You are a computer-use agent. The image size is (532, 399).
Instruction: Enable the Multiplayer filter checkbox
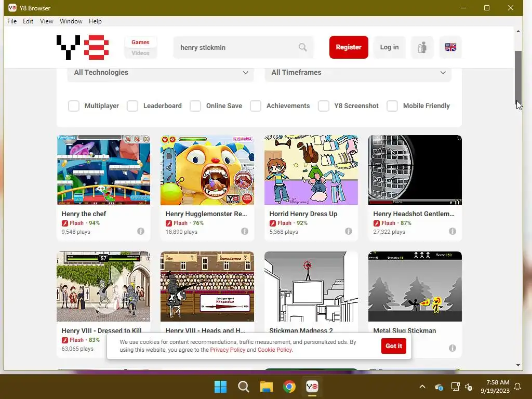pyautogui.click(x=74, y=106)
